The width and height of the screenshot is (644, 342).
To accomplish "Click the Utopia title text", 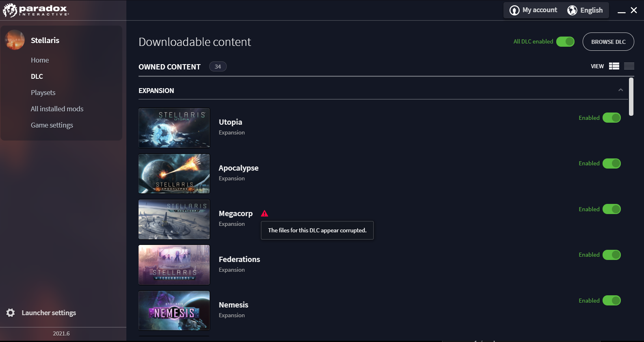I will [x=230, y=122].
